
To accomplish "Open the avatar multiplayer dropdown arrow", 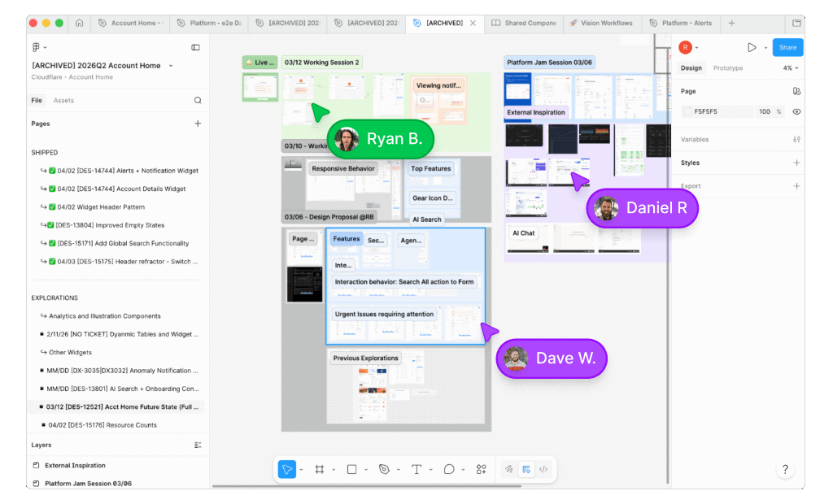I will [696, 48].
